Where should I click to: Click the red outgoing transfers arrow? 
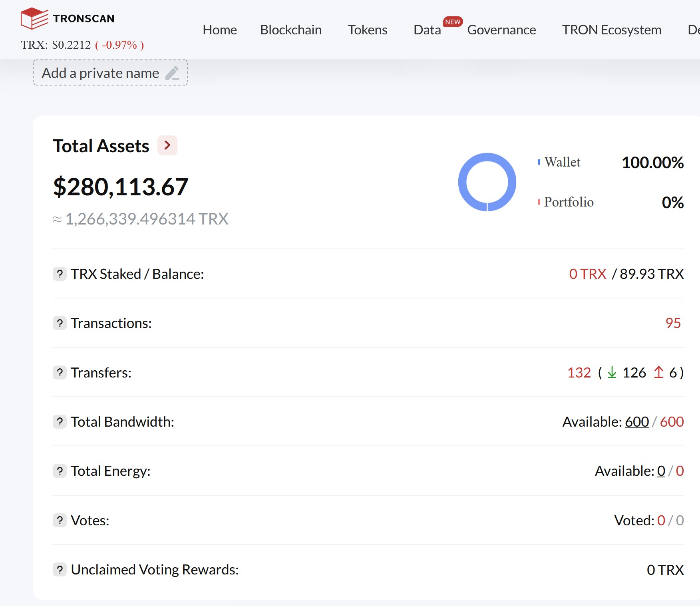[659, 372]
